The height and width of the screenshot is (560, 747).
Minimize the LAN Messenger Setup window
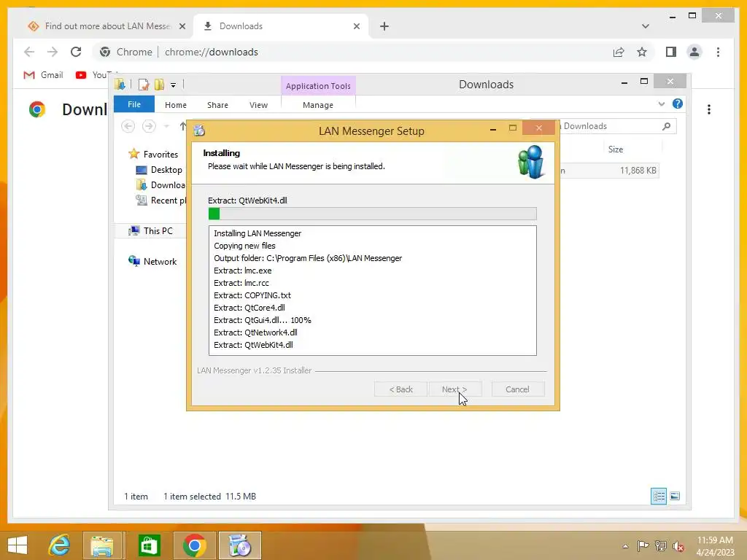point(493,129)
